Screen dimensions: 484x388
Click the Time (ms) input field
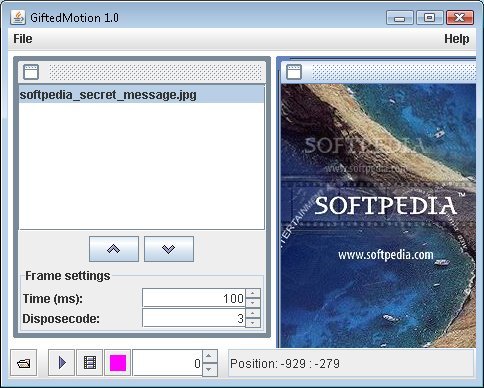pyautogui.click(x=194, y=298)
